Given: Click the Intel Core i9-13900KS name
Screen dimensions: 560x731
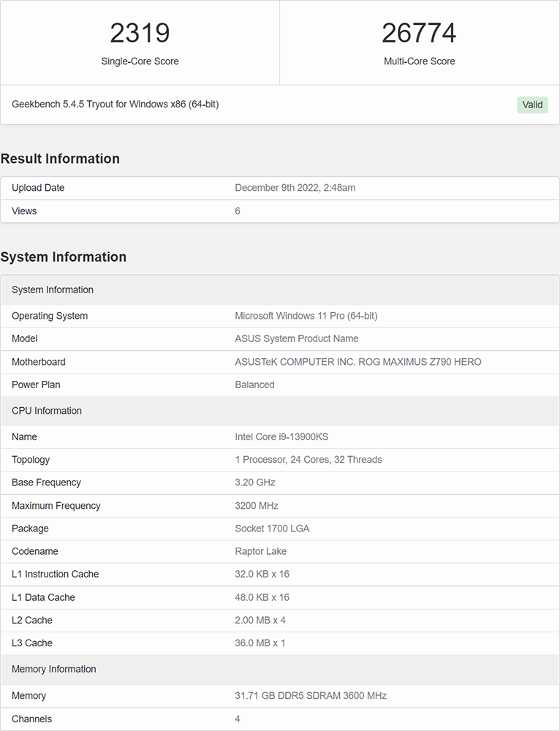Looking at the screenshot, I should (281, 437).
